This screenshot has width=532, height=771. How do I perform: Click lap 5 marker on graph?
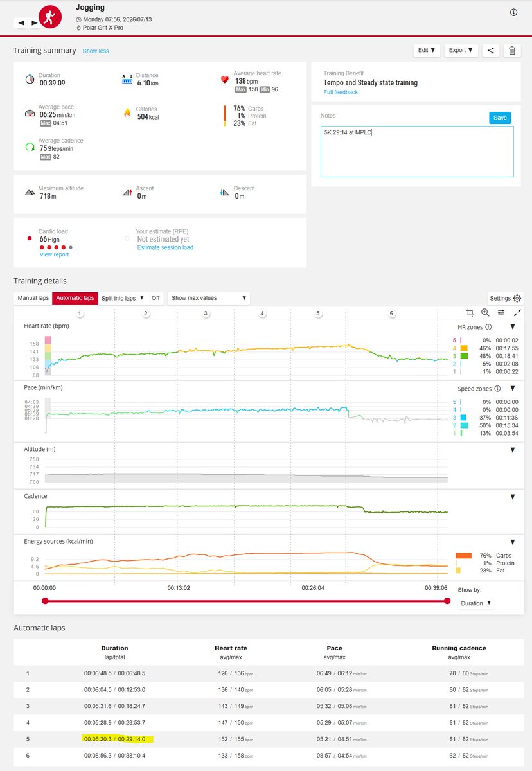318,314
